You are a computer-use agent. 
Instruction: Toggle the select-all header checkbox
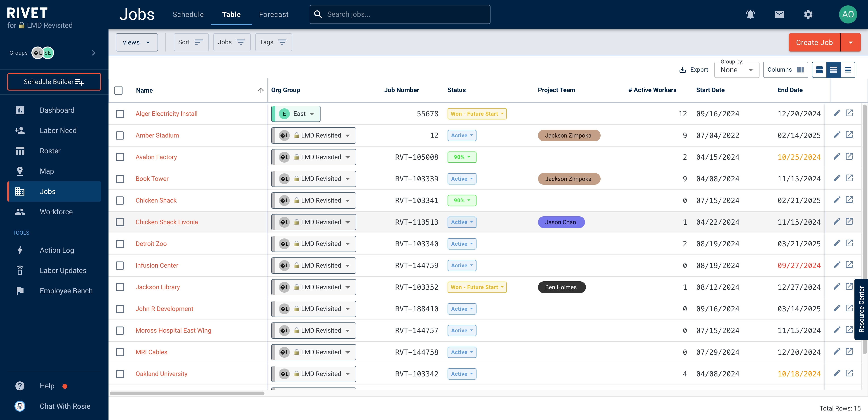click(118, 90)
